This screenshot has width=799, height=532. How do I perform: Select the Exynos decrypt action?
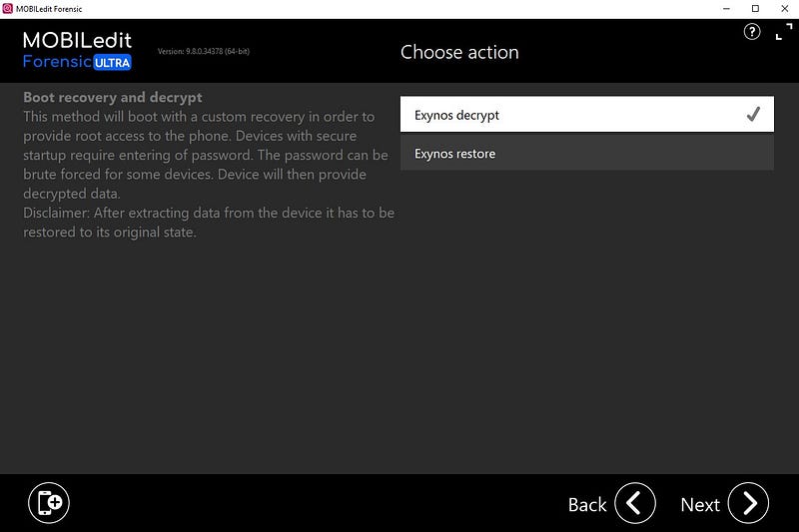pos(586,114)
